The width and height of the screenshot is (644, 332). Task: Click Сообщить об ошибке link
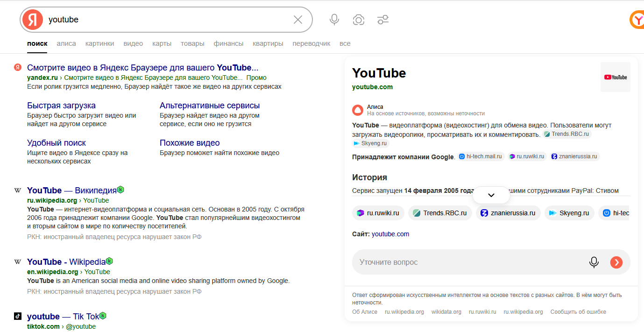[578, 312]
